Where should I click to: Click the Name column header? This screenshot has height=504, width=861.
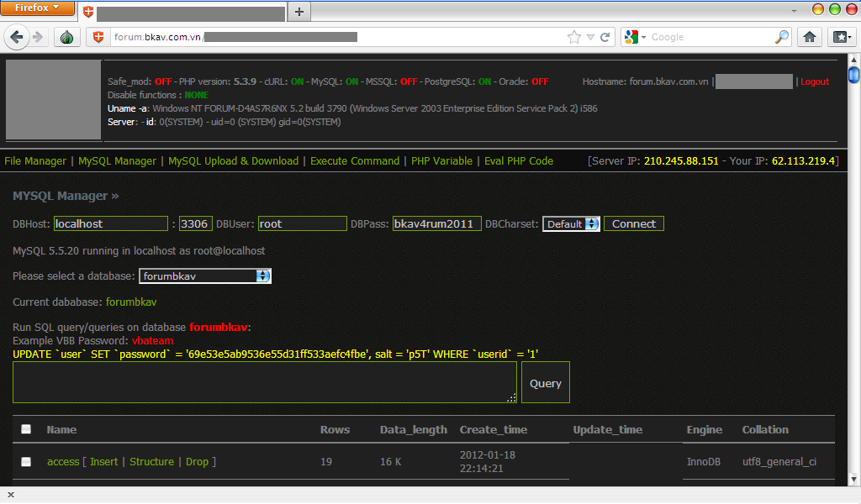click(x=61, y=430)
